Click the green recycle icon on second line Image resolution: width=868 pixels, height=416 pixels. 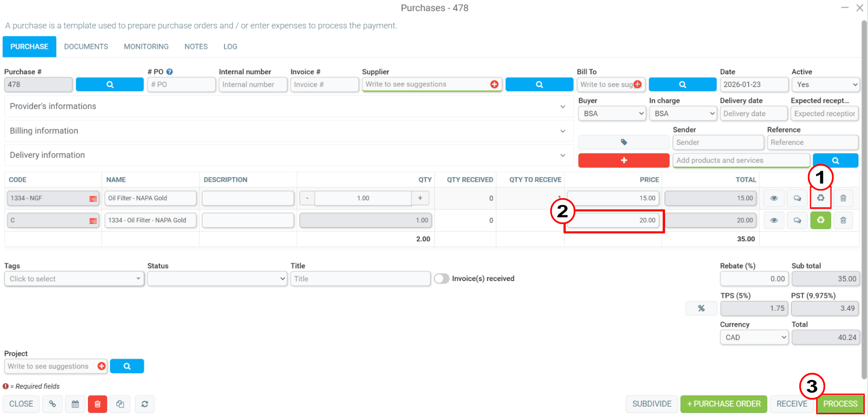821,220
